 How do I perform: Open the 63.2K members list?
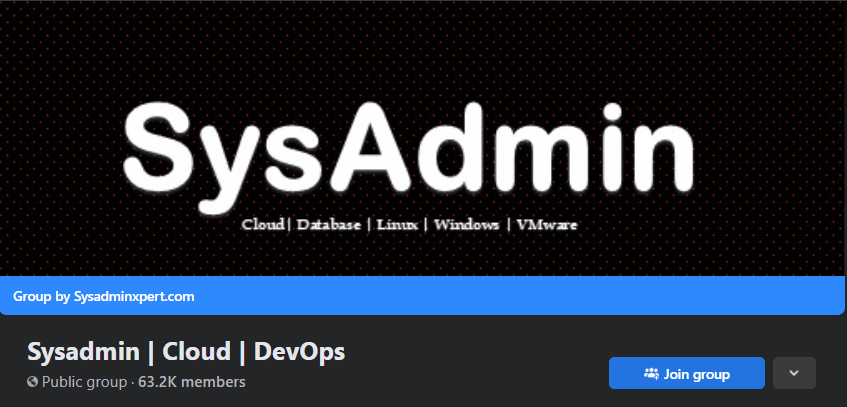click(192, 382)
